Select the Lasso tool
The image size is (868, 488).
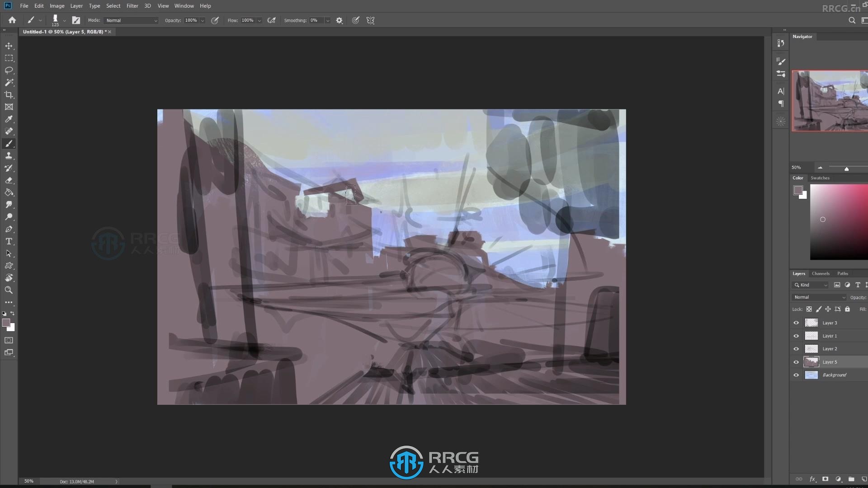tap(9, 70)
